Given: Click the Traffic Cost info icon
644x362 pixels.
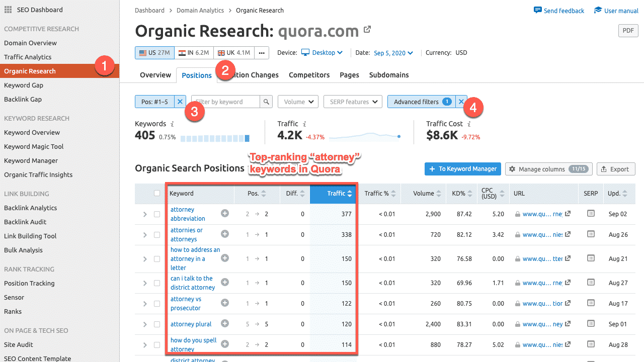Looking at the screenshot, I should click(469, 124).
